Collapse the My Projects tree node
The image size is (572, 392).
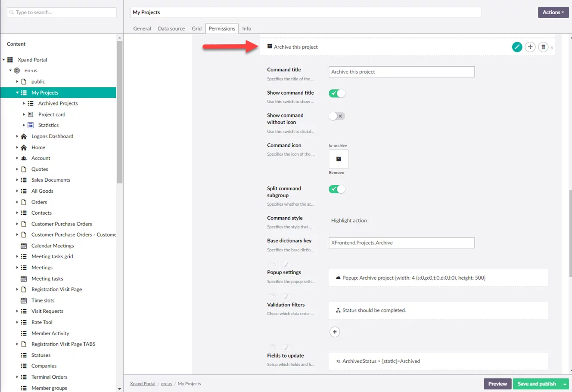pyautogui.click(x=17, y=93)
